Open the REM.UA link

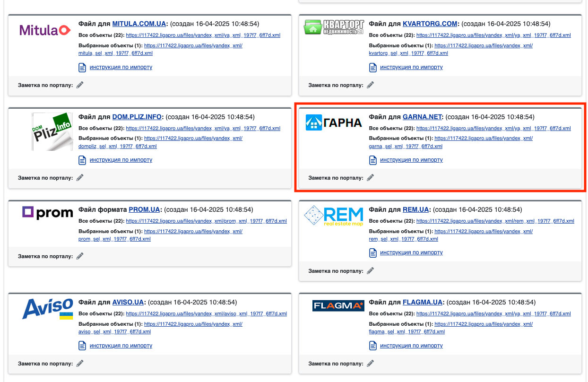point(415,209)
